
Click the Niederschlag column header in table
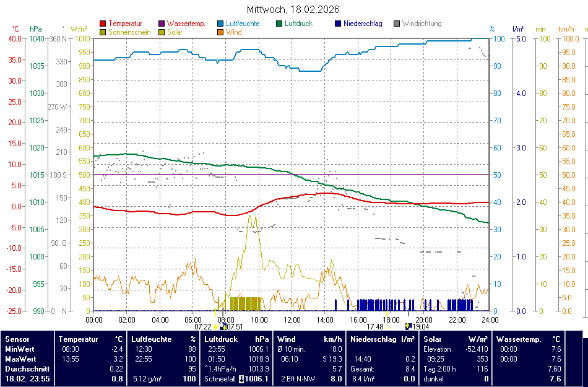pos(373,339)
